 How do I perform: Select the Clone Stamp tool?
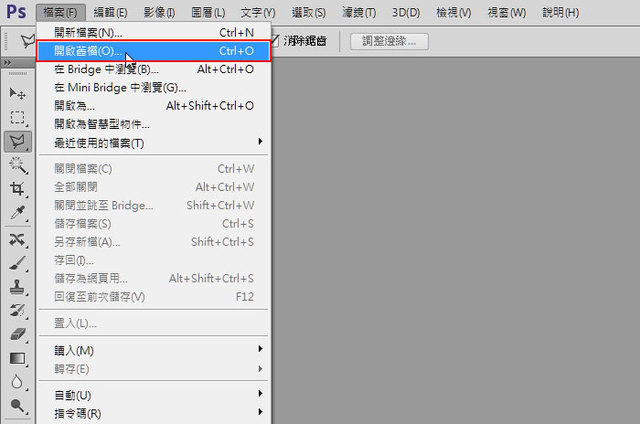pyautogui.click(x=17, y=287)
